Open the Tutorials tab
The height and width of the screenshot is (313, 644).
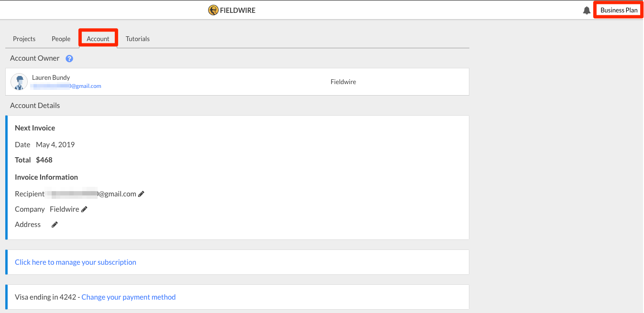pyautogui.click(x=138, y=39)
